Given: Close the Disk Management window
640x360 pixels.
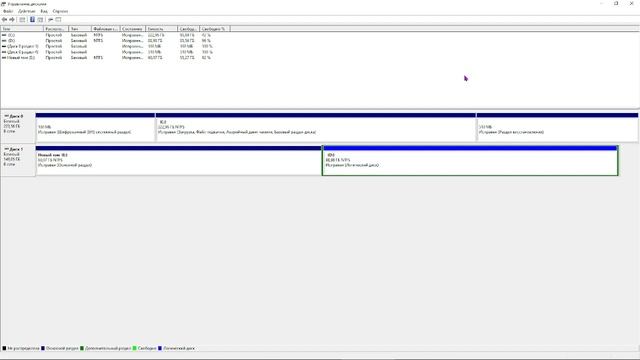Looking at the screenshot, I should tap(631, 4).
